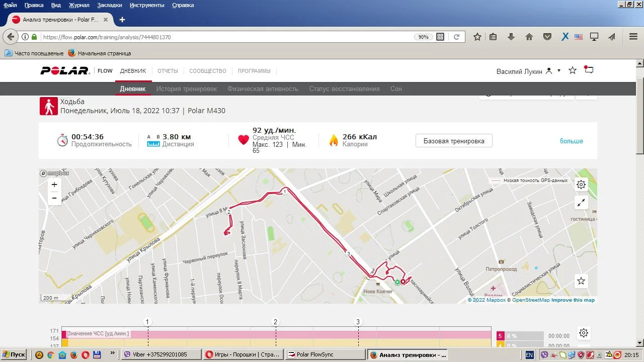Open the downloads arrow
The width and height of the screenshot is (644, 362).
pos(511,37)
